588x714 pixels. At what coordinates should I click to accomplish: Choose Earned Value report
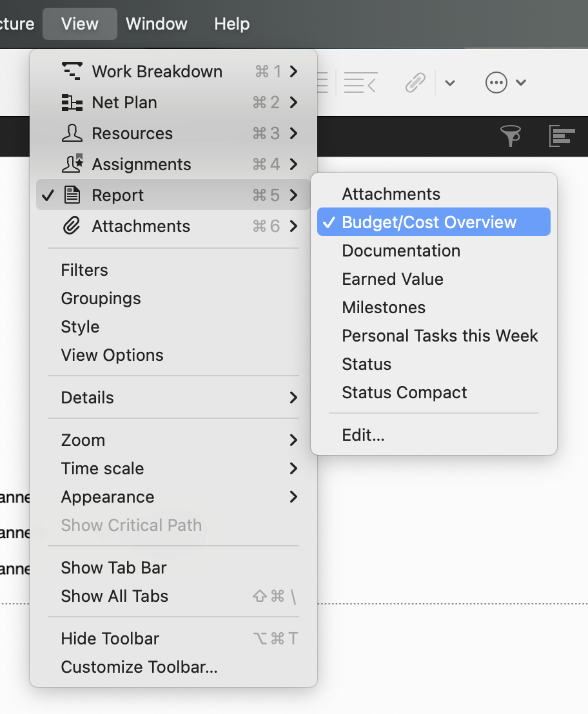[x=393, y=279]
